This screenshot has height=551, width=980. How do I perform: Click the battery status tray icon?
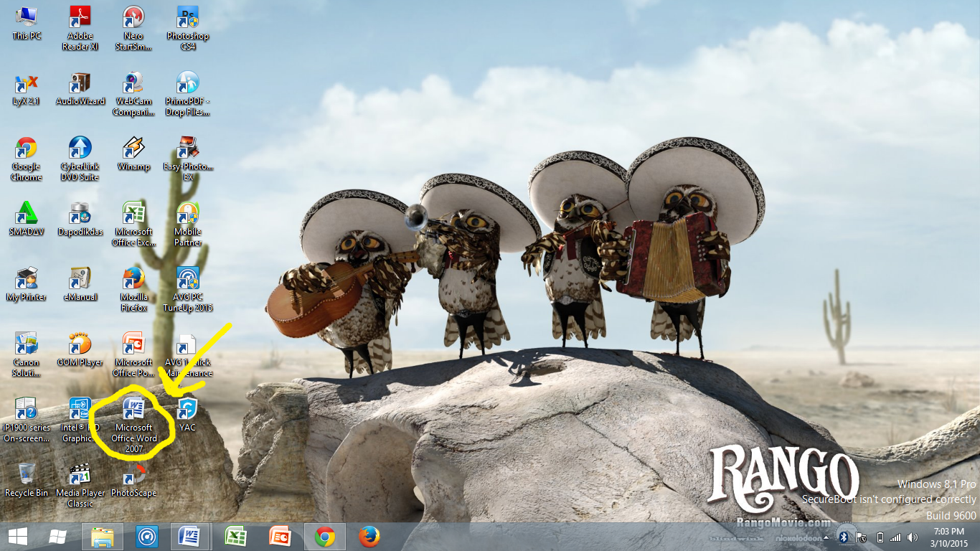(880, 537)
